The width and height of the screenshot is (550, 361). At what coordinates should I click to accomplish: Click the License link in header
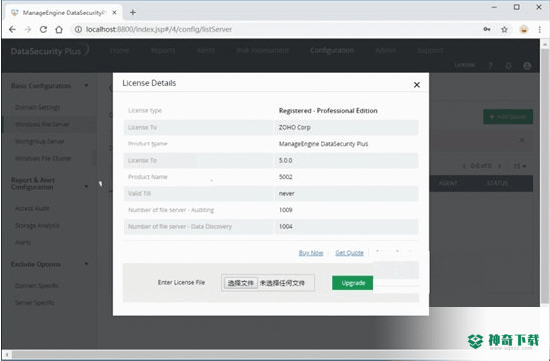[464, 65]
